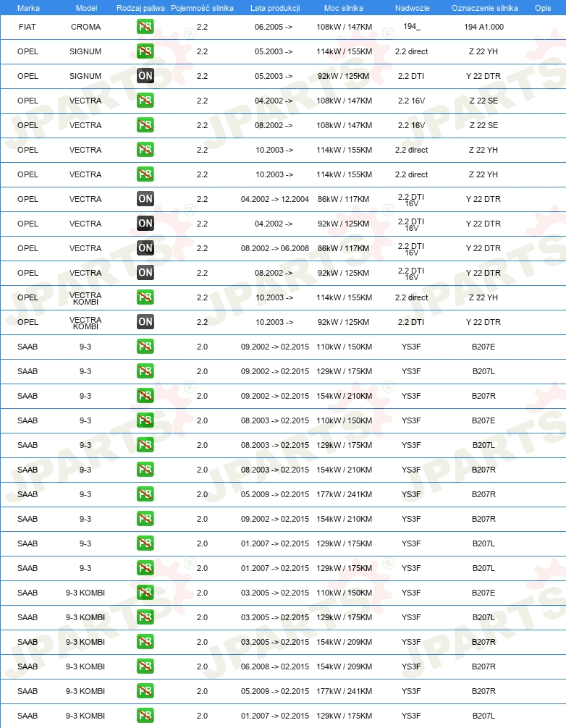Click the petrol icon in SAAB 9-3 08.2003 129kW row
This screenshot has height=728, width=566.
click(145, 445)
